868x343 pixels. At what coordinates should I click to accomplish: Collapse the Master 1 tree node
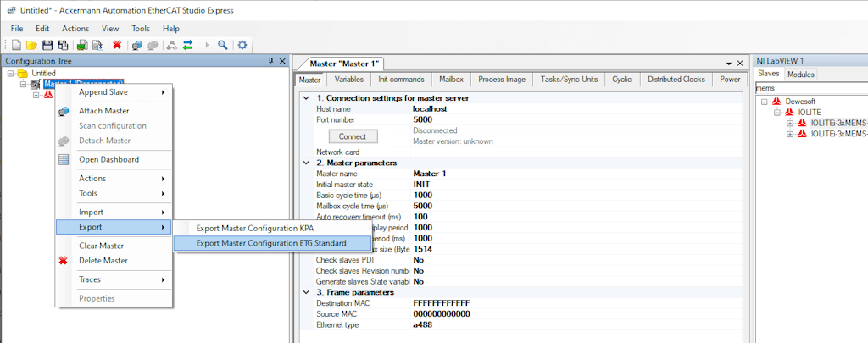point(23,84)
